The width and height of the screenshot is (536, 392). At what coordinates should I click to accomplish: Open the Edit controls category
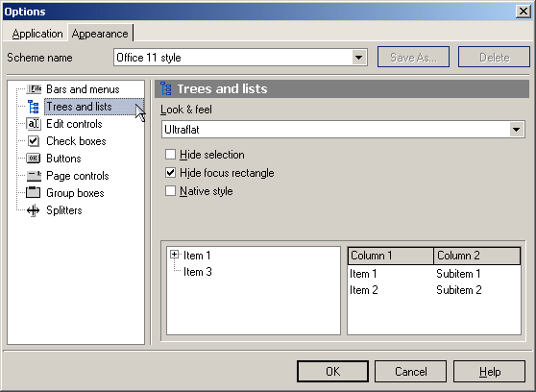(74, 124)
